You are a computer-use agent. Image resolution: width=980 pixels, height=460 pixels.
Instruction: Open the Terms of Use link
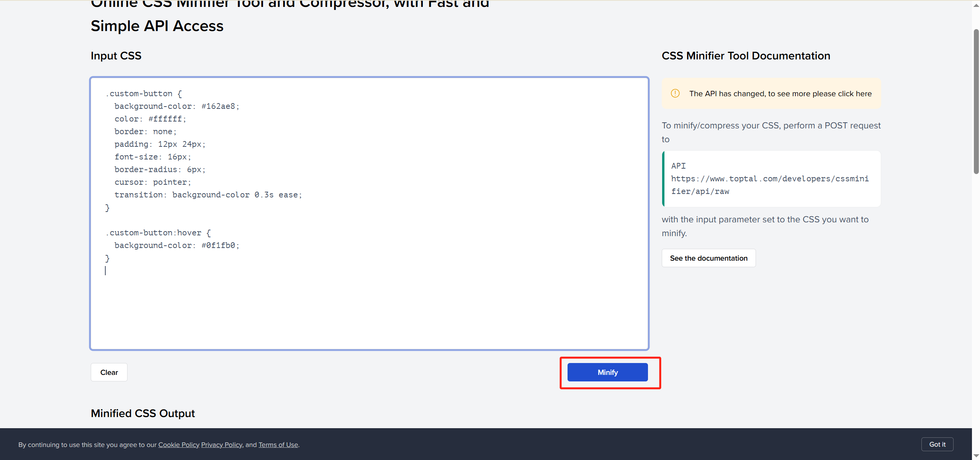[x=278, y=445]
